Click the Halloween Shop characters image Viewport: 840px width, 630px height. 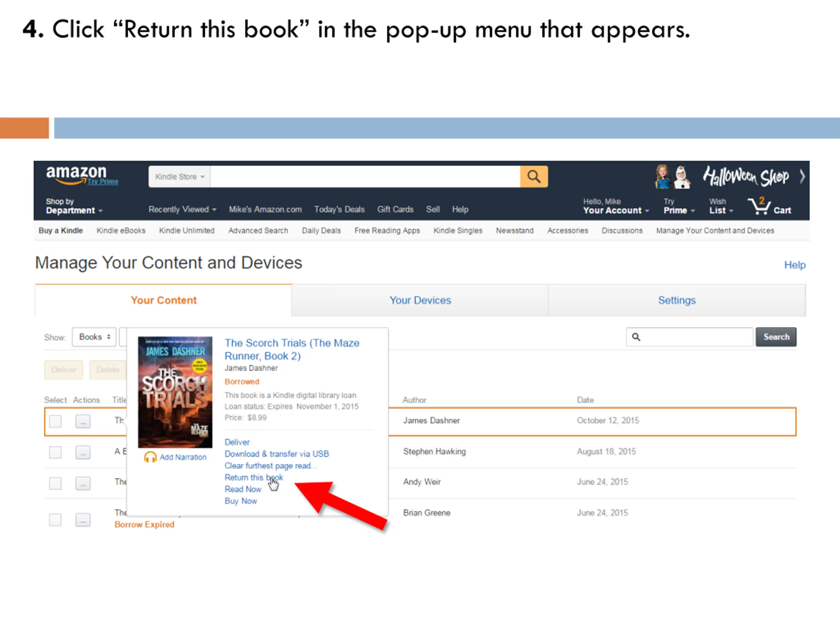tap(673, 177)
